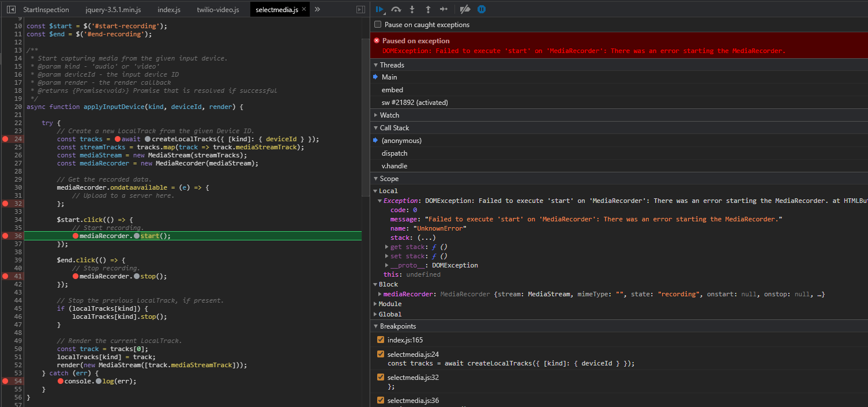Click the Step over icon

tap(396, 9)
